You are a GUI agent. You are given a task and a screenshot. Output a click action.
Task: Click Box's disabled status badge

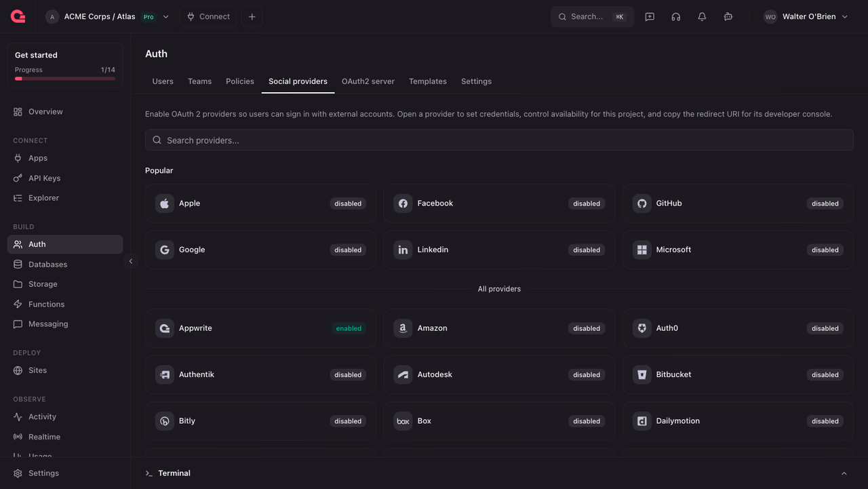(x=587, y=421)
